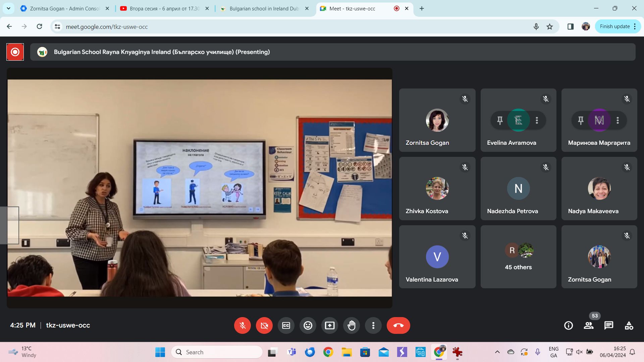Click the Present now button
The height and width of the screenshot is (362, 644).
coord(330,325)
